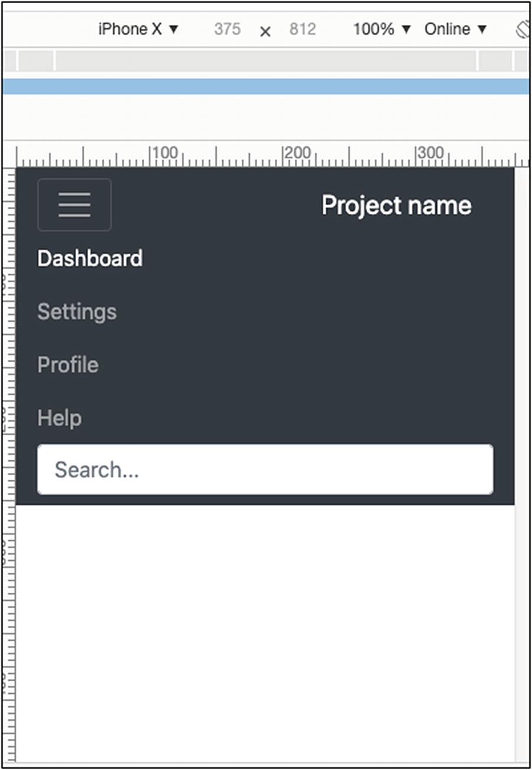Click the rotate device icon
Screen dimensions: 532x770
point(522,30)
